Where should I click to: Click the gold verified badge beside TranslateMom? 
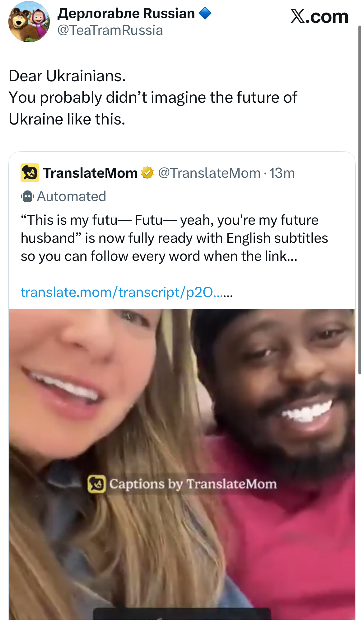(147, 173)
